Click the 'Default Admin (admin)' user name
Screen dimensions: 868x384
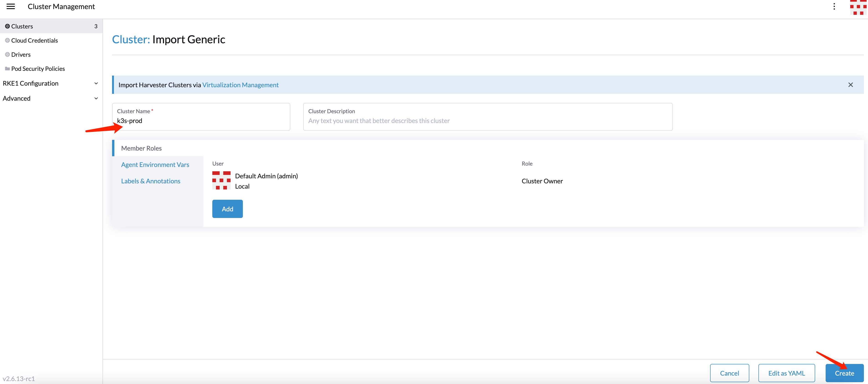(x=266, y=176)
